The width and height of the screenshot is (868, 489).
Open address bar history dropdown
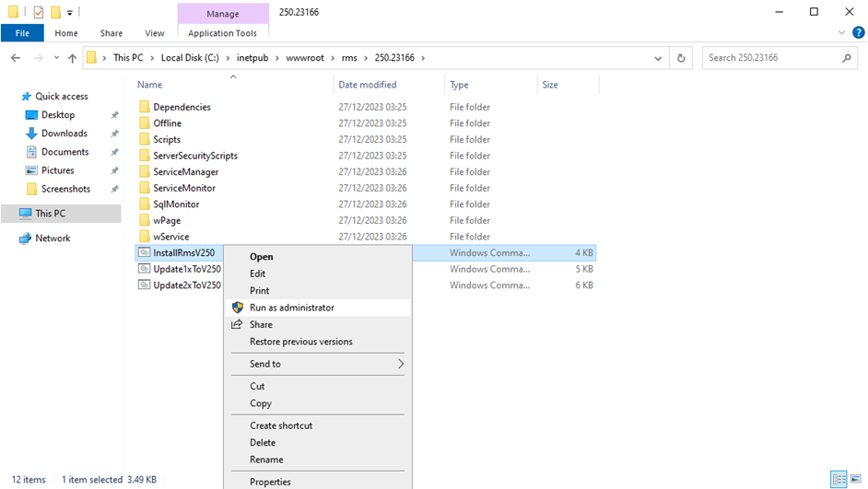[658, 58]
